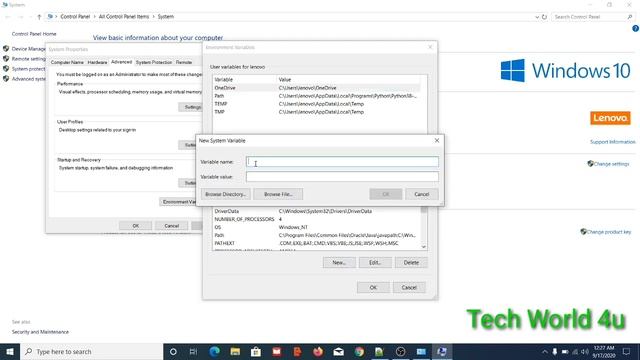
Task: Cancel the New System Variable dialog
Action: (422, 194)
